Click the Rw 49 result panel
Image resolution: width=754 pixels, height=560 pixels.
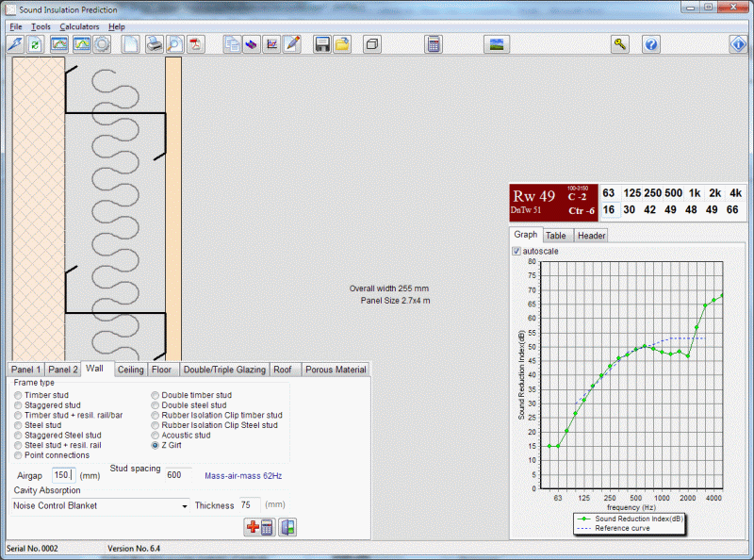(553, 203)
